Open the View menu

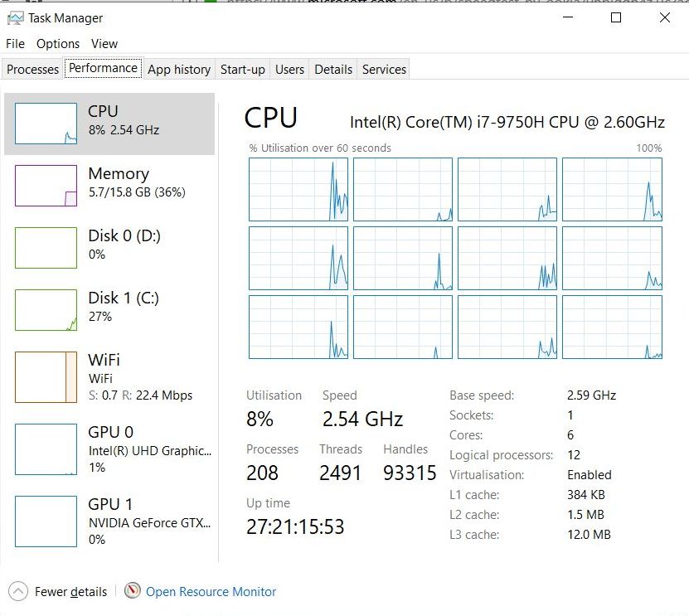[x=104, y=44]
